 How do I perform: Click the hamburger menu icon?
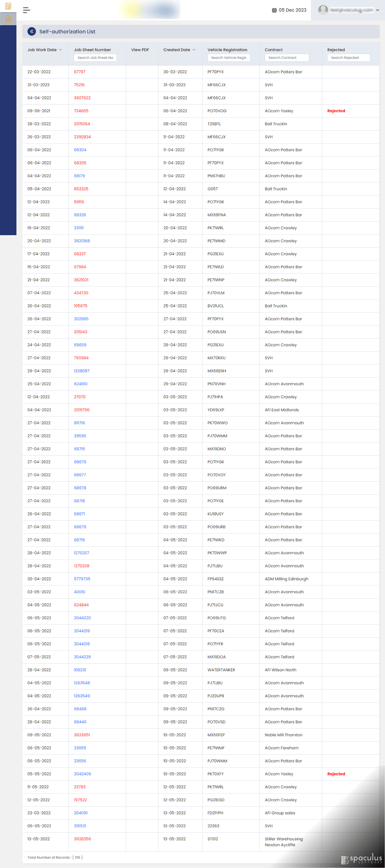tap(27, 10)
